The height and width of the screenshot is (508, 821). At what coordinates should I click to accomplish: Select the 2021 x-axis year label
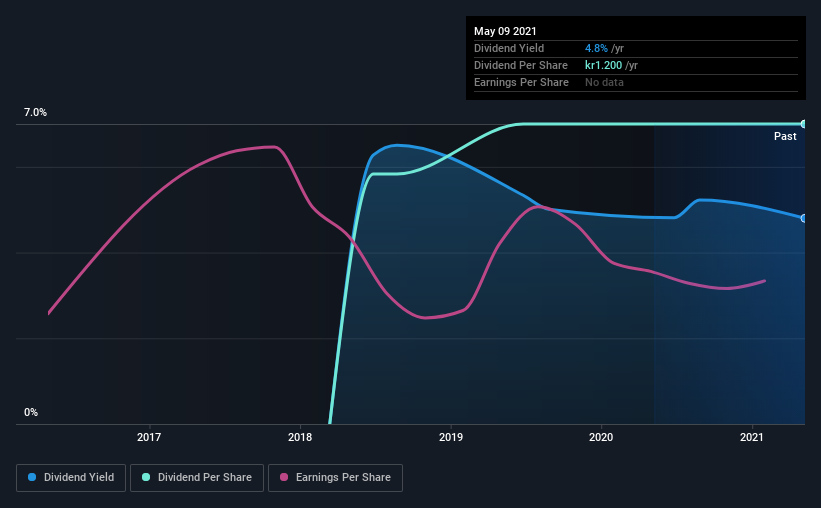click(752, 437)
